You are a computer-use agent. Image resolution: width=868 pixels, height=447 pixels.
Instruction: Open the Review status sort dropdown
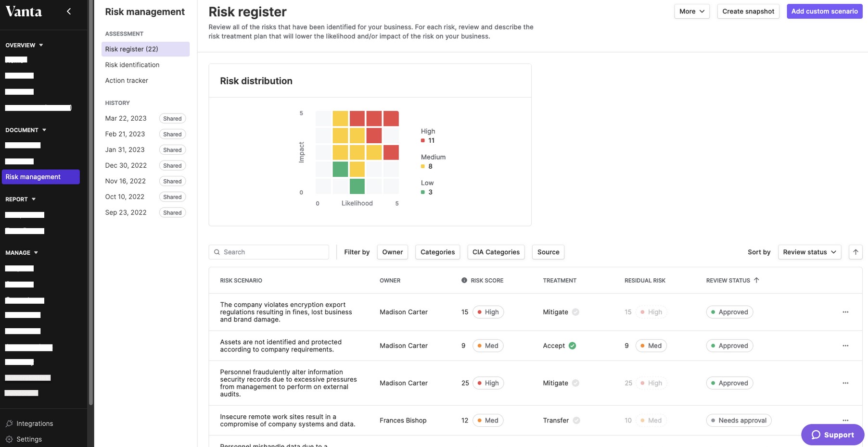(x=809, y=252)
